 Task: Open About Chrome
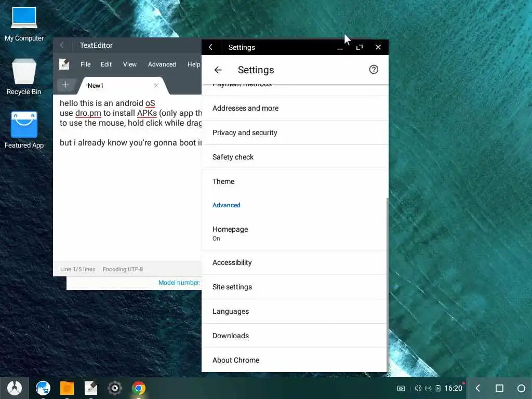point(294,361)
